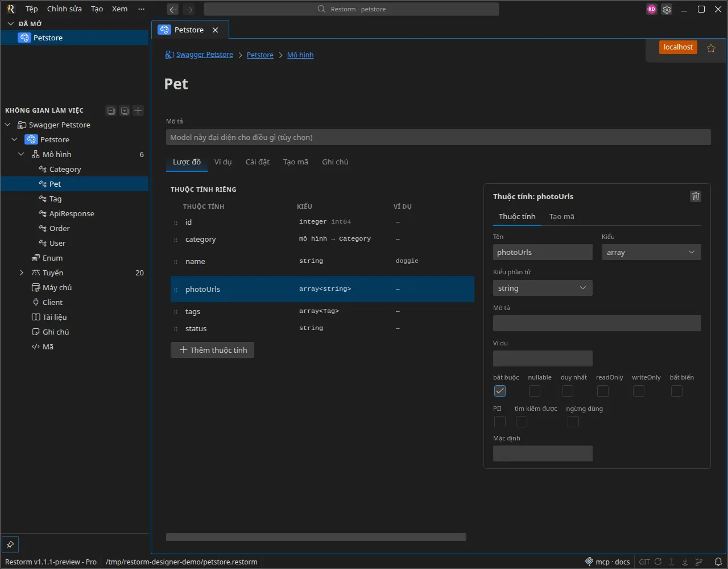Open the Cài đặt tab
The width and height of the screenshot is (728, 569).
pyautogui.click(x=258, y=162)
